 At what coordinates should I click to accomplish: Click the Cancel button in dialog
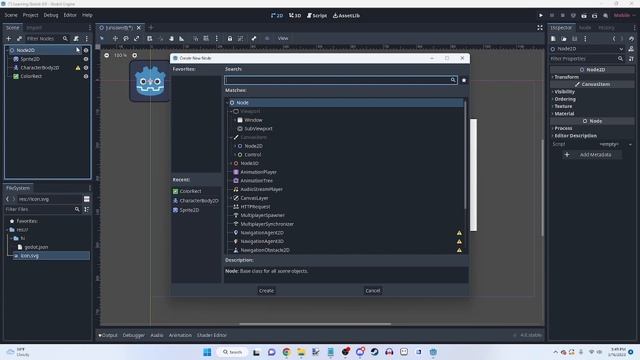(x=373, y=291)
